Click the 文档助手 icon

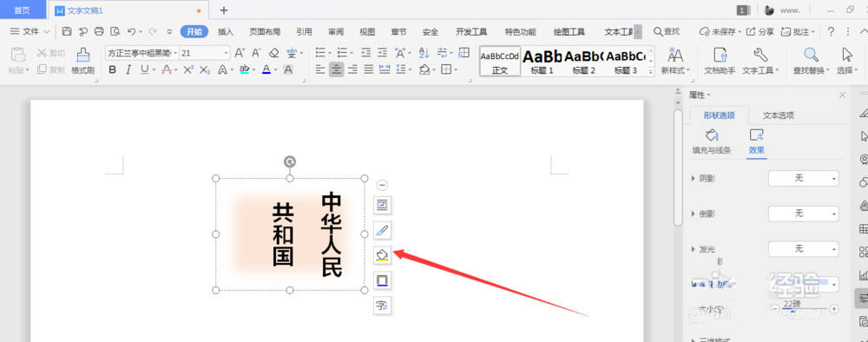coord(719,55)
